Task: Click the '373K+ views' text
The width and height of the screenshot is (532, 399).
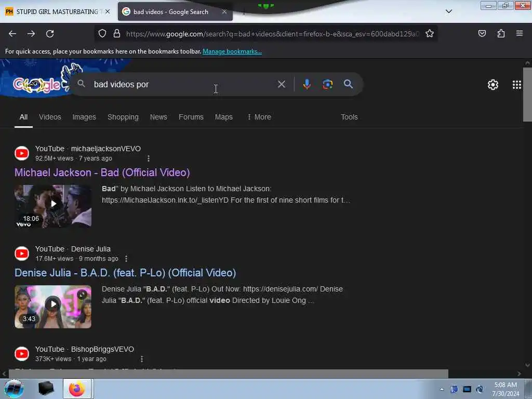Action: [54, 359]
